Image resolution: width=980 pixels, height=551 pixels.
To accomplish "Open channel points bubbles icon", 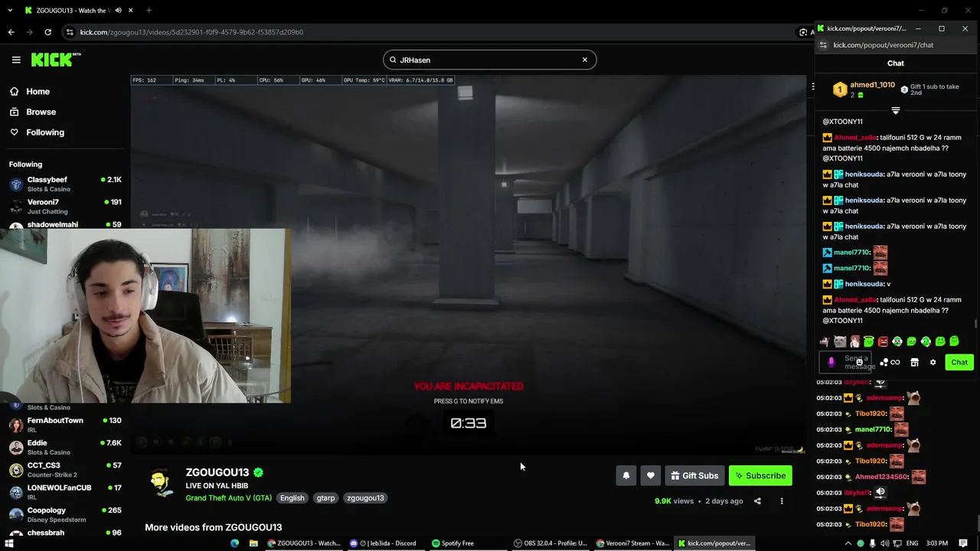I will coord(884,362).
